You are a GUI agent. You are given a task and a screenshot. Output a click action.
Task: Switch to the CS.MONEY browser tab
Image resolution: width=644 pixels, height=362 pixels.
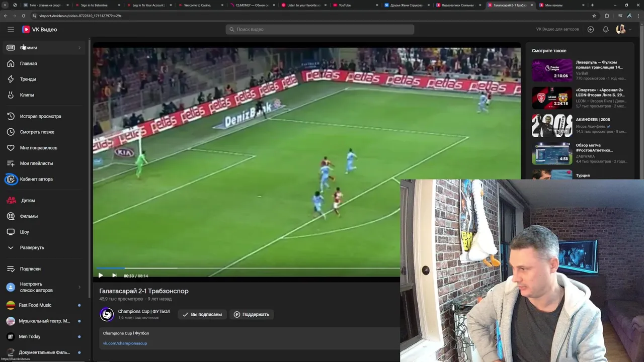click(252, 5)
